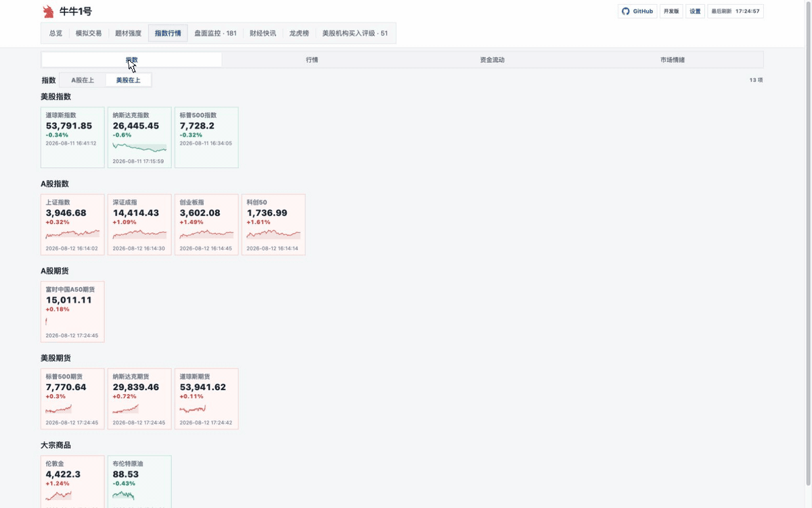Click the 29,839.46 value
Image resolution: width=812 pixels, height=508 pixels.
136,387
